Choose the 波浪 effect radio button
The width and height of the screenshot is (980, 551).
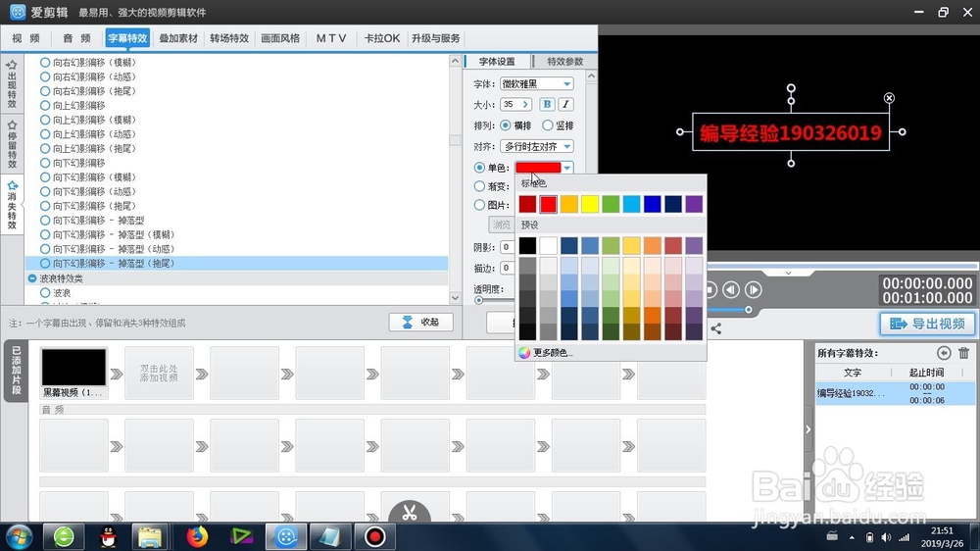[45, 293]
